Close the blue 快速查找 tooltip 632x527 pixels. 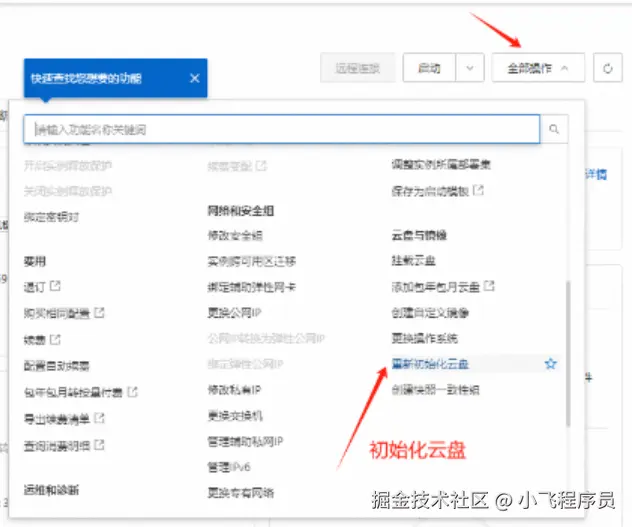195,78
